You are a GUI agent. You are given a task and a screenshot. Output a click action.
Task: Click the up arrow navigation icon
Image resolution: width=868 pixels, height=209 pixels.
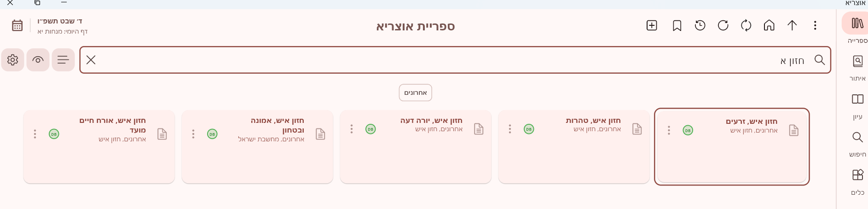tap(792, 25)
